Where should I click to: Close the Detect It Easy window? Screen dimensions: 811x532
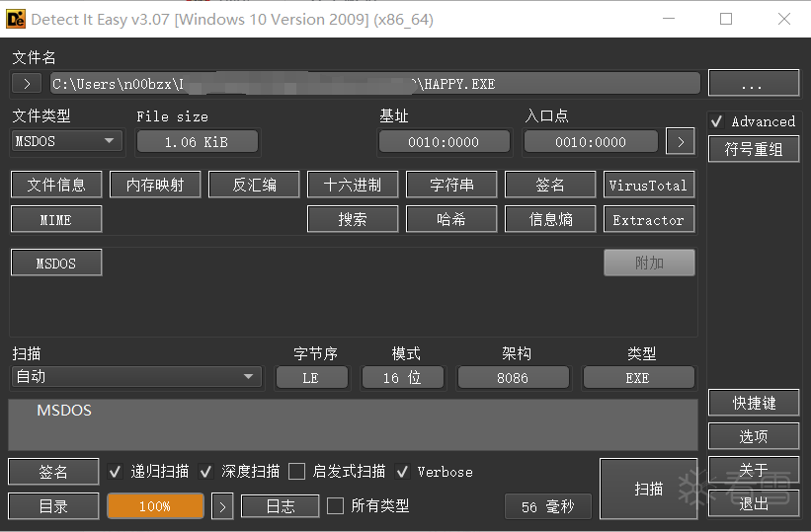click(784, 19)
